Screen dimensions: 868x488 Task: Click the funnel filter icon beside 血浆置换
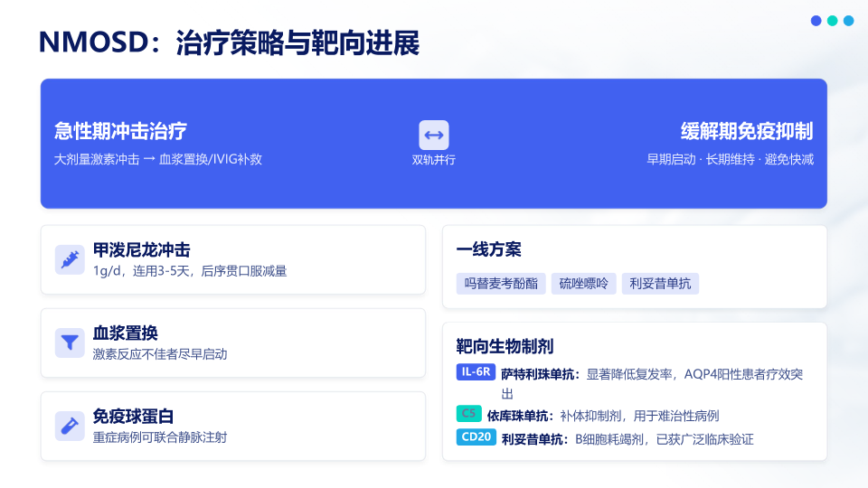pyautogui.click(x=70, y=343)
